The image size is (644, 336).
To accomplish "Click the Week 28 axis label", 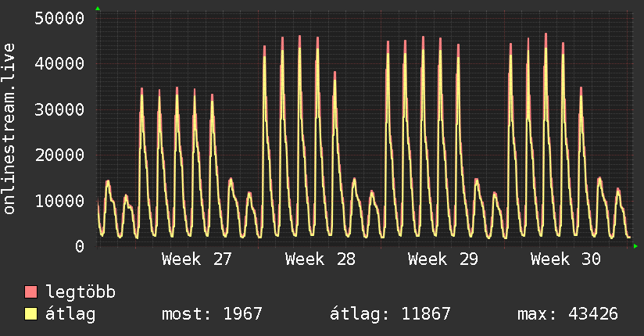I will 320,259.
